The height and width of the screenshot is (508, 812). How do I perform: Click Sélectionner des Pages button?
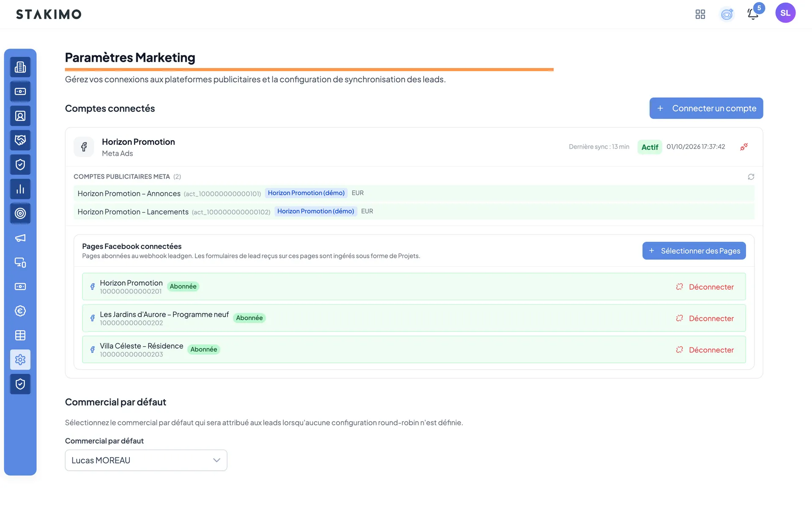(694, 251)
